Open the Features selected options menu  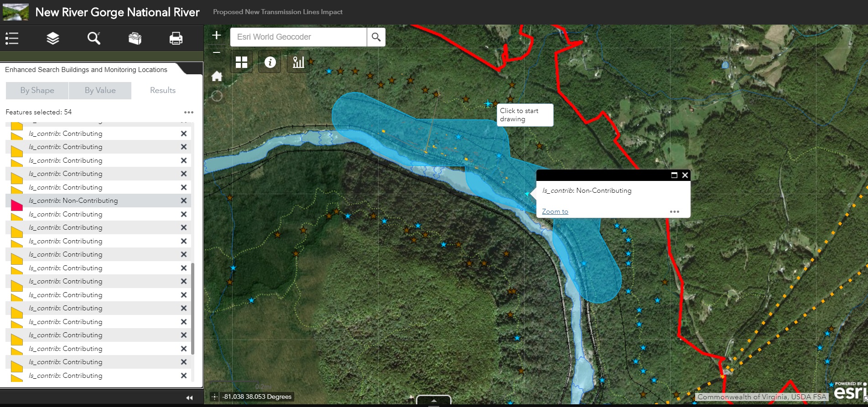click(x=188, y=112)
